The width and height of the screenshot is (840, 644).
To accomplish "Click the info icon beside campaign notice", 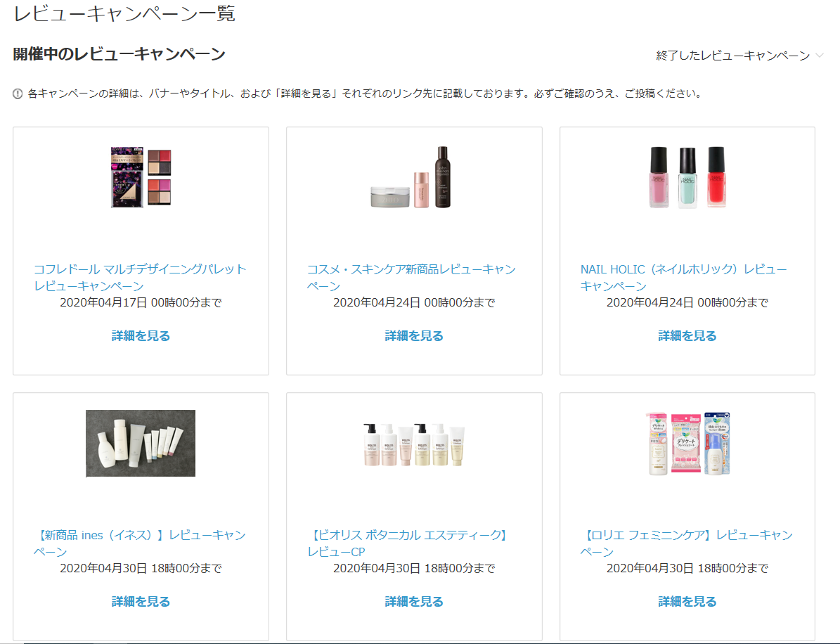I will click(18, 94).
